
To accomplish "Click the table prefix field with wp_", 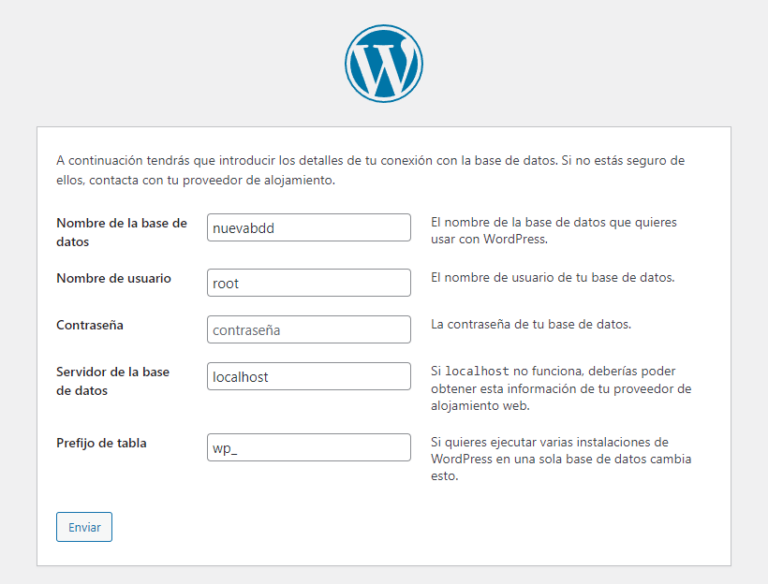I will (309, 447).
